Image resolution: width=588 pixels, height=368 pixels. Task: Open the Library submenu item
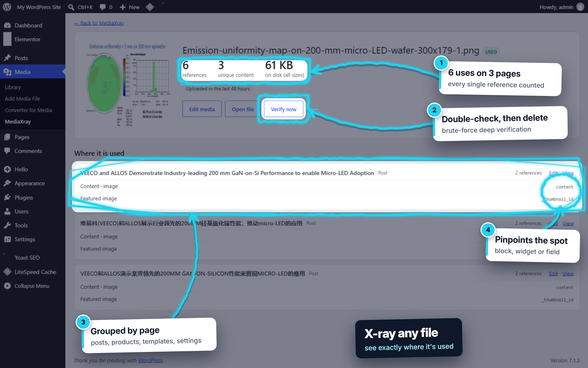[13, 87]
